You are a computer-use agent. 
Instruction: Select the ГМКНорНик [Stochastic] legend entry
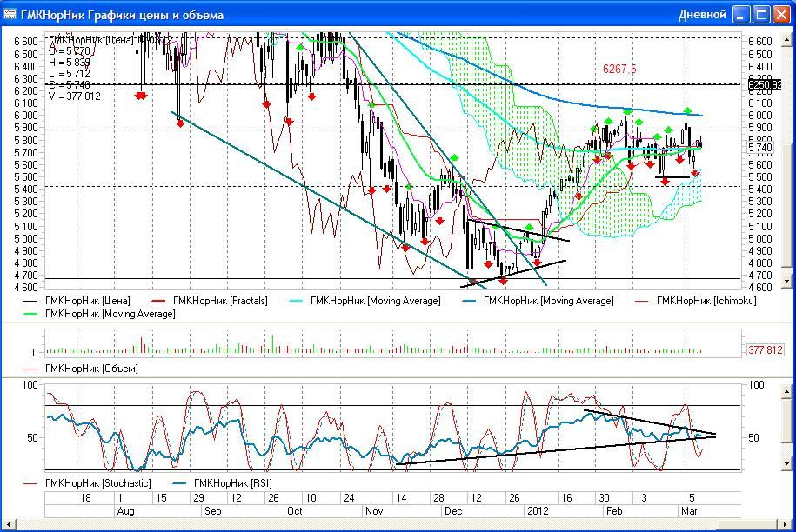click(x=87, y=483)
